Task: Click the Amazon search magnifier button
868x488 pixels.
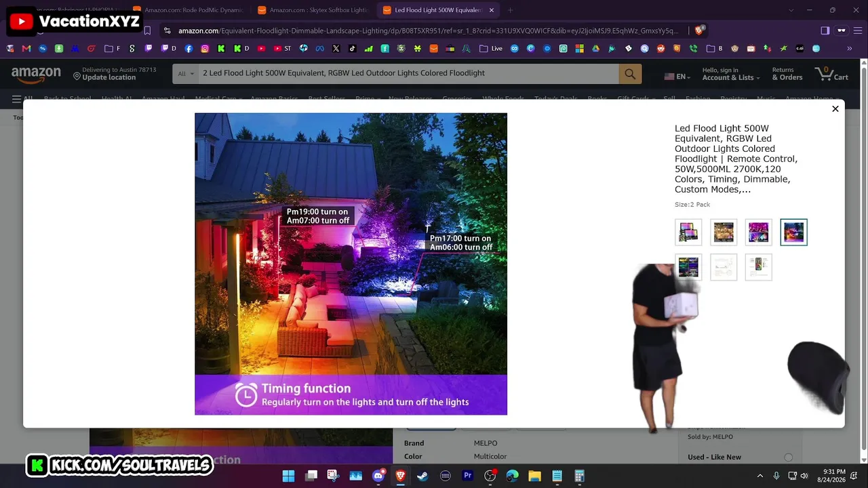Action: (x=630, y=74)
